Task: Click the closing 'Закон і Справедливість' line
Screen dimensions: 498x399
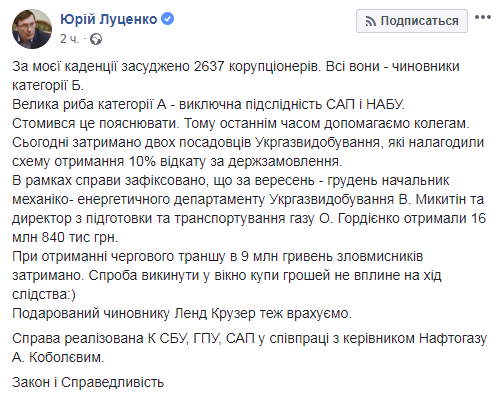Action: click(x=88, y=382)
